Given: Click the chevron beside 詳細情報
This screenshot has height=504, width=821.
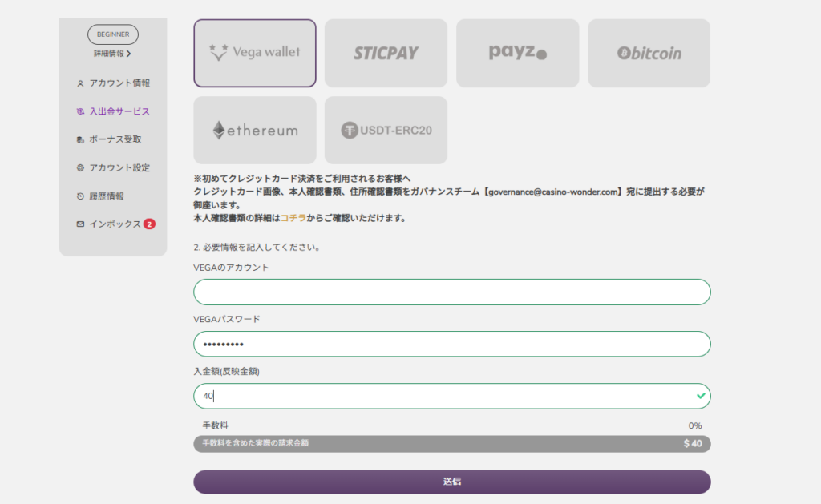Looking at the screenshot, I should [129, 54].
